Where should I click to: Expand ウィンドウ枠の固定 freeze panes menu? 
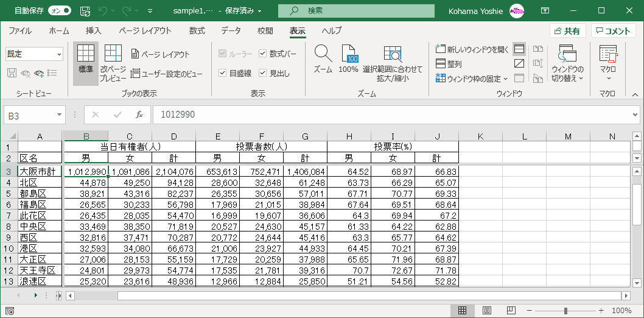coord(472,79)
